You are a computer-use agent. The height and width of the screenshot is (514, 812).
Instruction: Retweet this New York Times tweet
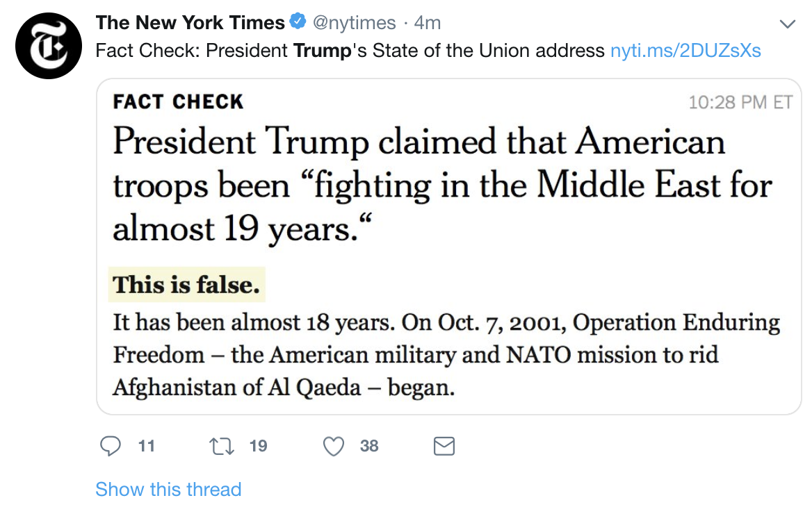[x=222, y=446]
